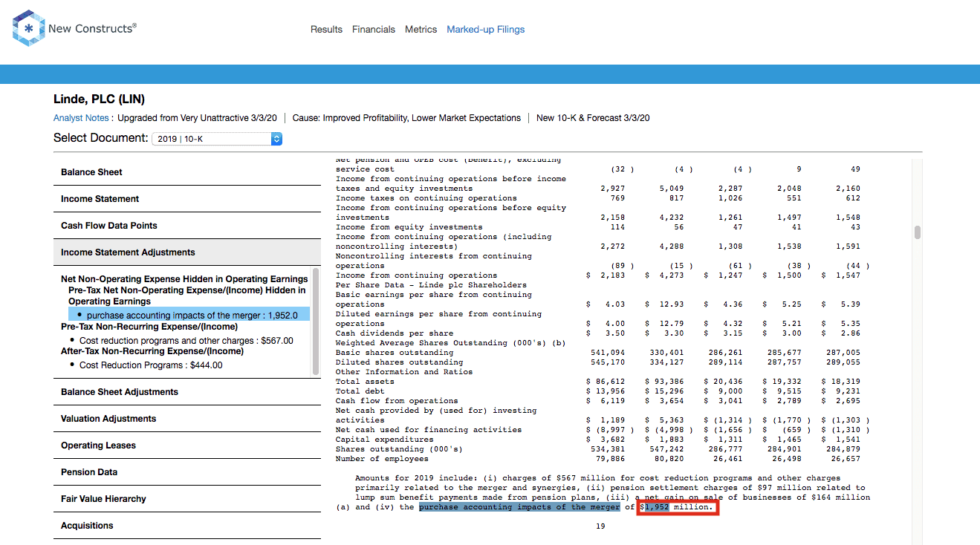Click the Cash dividends per share row label
The image size is (980, 545).
point(395,333)
